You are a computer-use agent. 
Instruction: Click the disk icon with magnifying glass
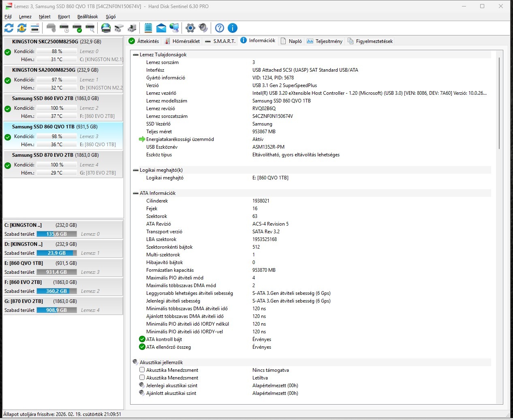coord(90,28)
